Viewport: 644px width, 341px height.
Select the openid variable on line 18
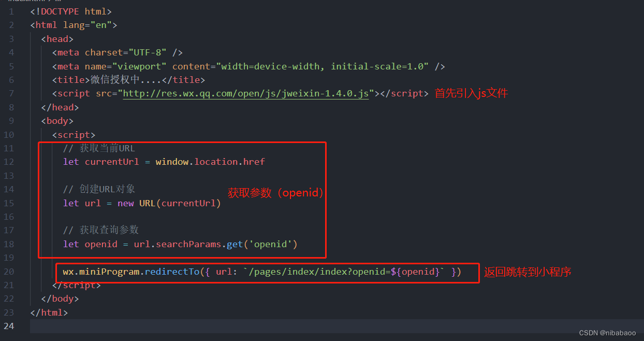tap(101, 244)
